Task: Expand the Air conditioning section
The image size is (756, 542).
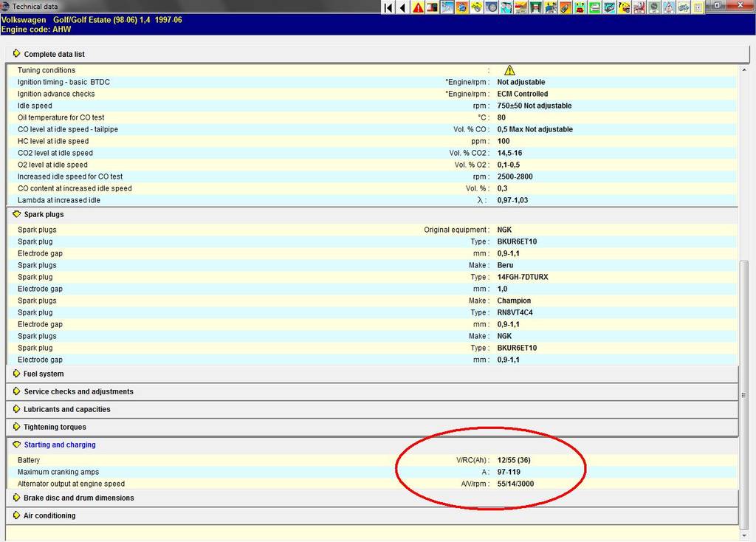Action: tap(16, 515)
